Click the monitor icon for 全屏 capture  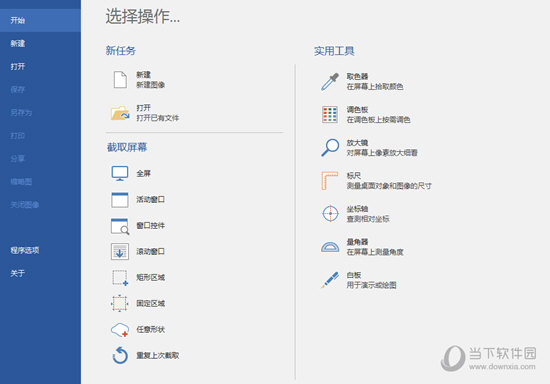tap(120, 173)
